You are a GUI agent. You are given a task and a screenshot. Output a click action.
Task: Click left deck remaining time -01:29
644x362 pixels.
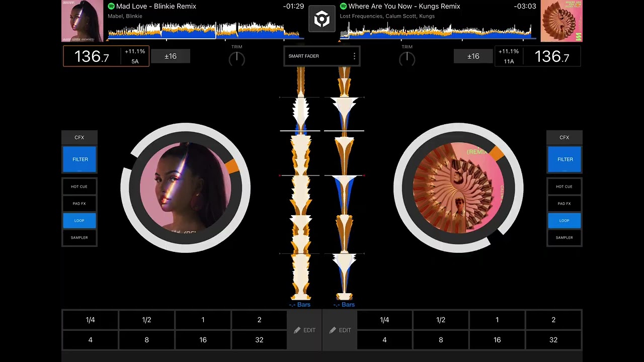point(293,7)
